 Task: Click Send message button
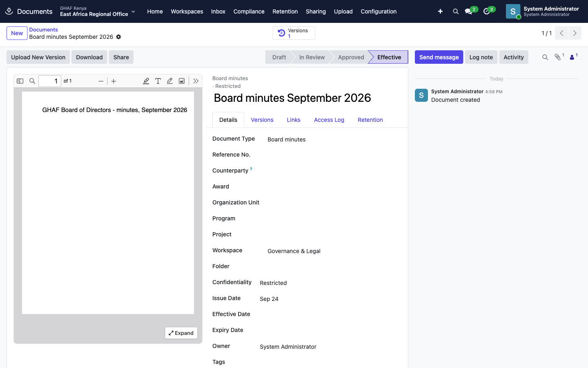pyautogui.click(x=439, y=57)
